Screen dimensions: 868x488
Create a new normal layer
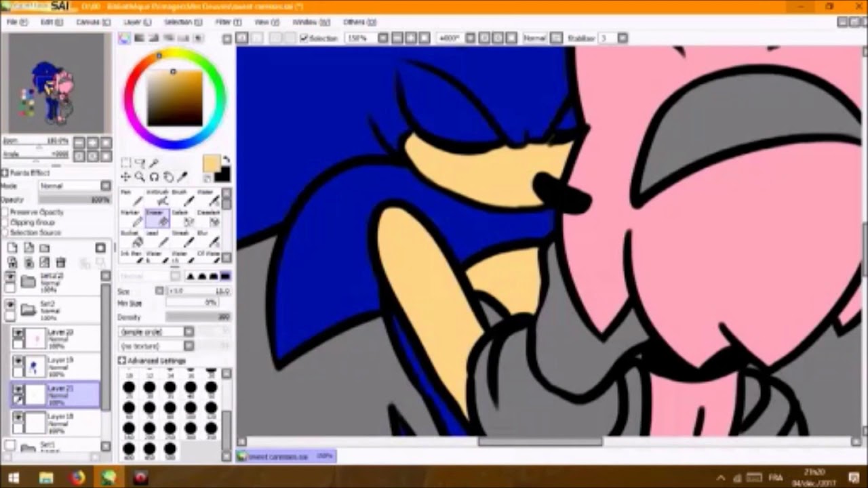12,248
